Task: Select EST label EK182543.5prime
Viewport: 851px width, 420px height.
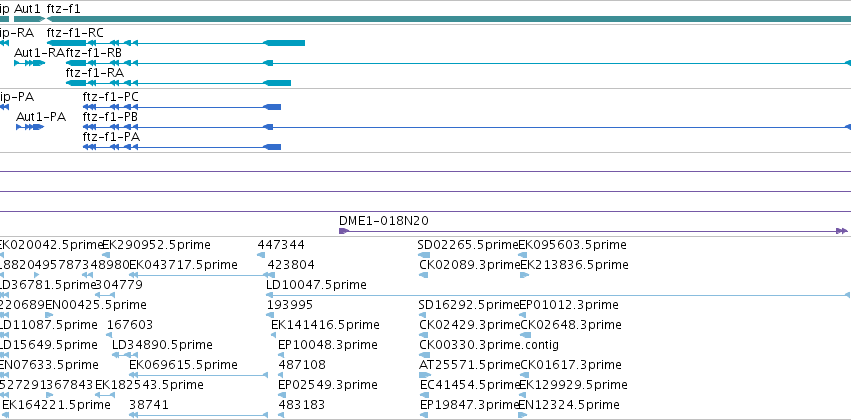Action: click(x=149, y=386)
